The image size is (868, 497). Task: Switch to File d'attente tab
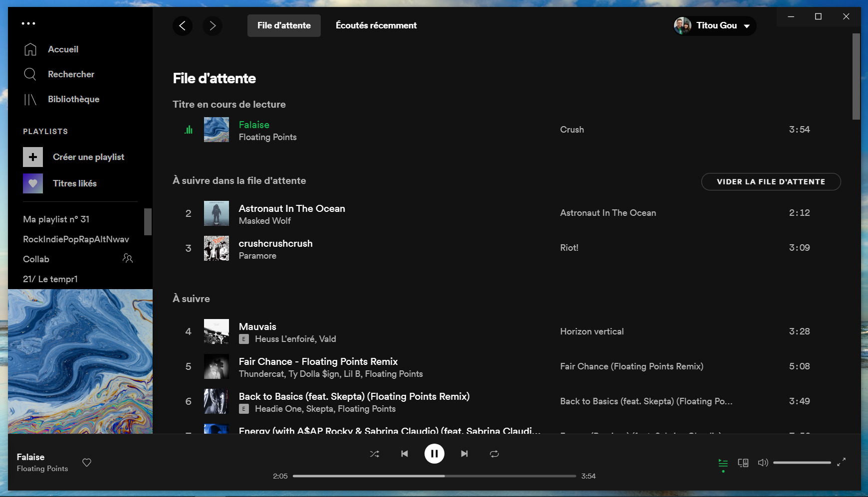[x=284, y=25]
